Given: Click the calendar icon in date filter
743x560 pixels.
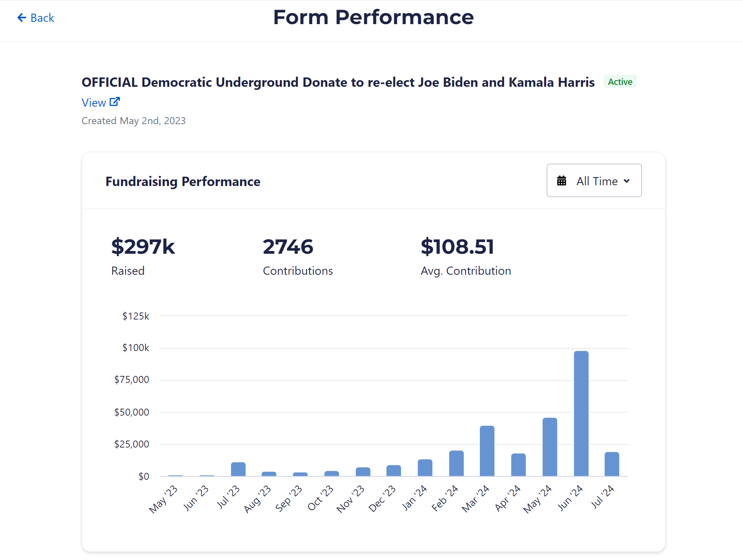Looking at the screenshot, I should pyautogui.click(x=561, y=181).
